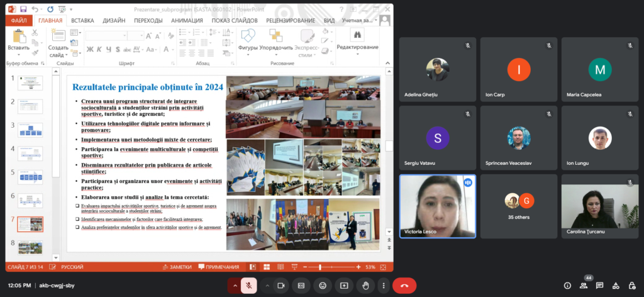This screenshot has height=297, width=644.
Task: Leave the call with the red button
Action: coord(404,285)
